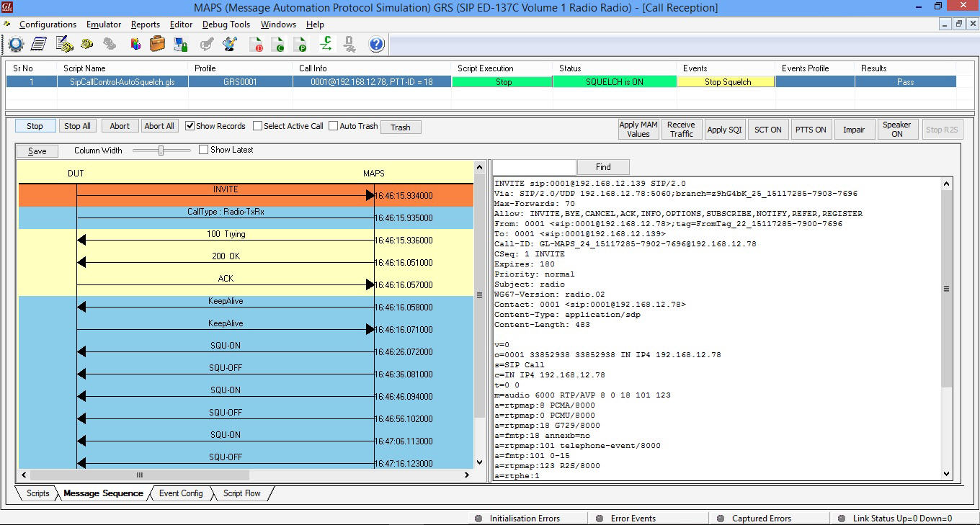This screenshot has width=980, height=525.
Task: Click the Error Events status indicator
Action: pos(600,519)
